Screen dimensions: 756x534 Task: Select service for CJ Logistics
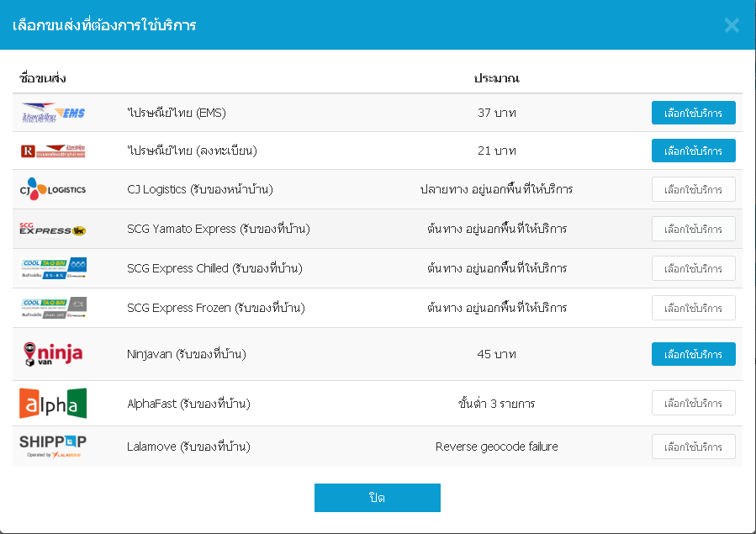tap(693, 189)
